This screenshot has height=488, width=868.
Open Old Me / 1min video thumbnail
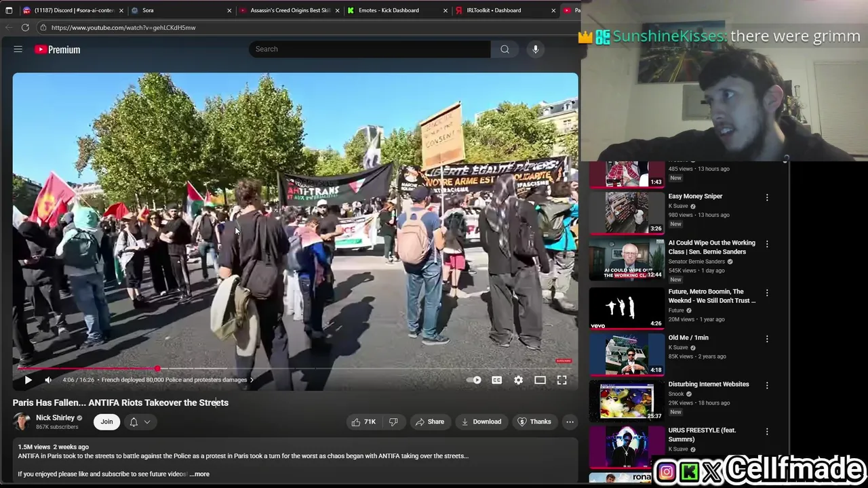pyautogui.click(x=627, y=354)
